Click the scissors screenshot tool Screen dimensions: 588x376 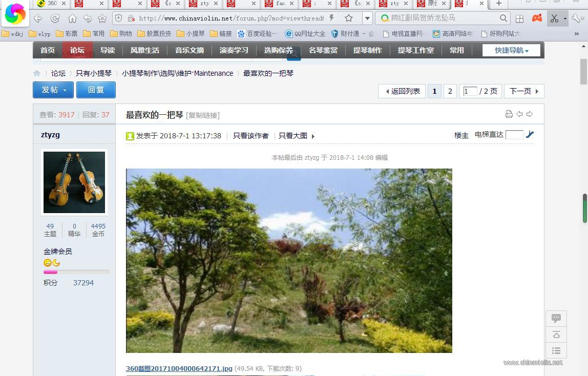click(x=555, y=18)
